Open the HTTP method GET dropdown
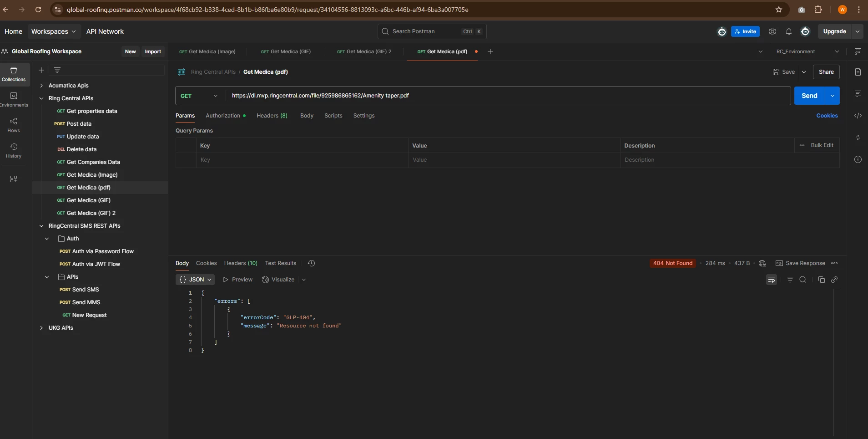Viewport: 868px width, 439px height. point(199,96)
